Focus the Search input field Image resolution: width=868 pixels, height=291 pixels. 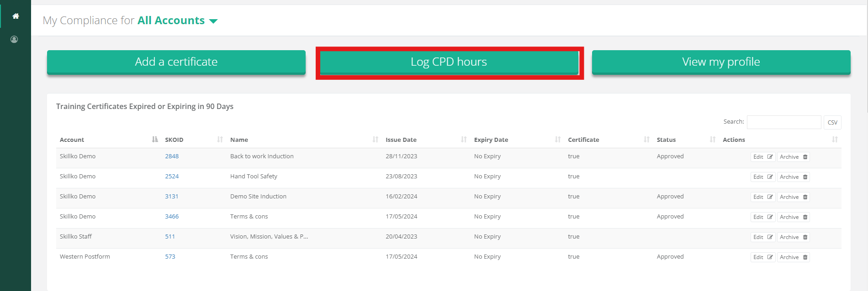784,122
